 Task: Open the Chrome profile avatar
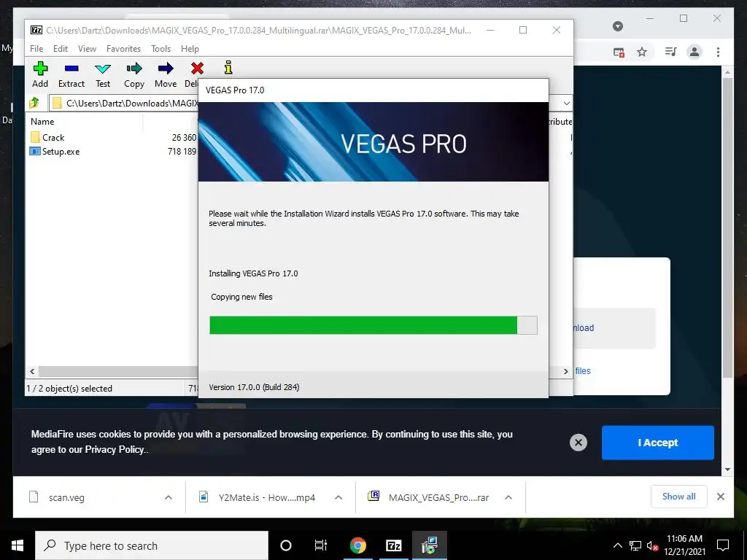click(x=694, y=52)
